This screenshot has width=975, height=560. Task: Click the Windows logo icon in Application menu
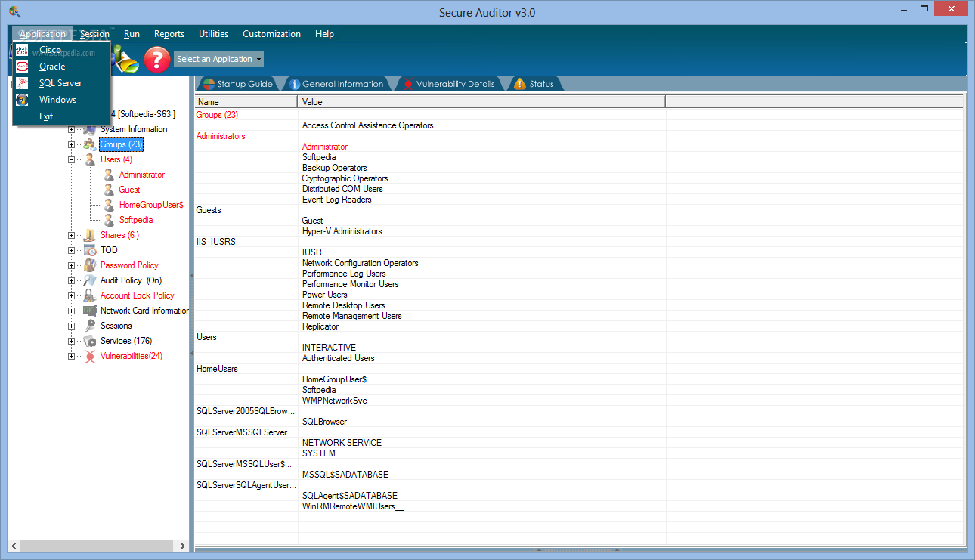pyautogui.click(x=22, y=100)
